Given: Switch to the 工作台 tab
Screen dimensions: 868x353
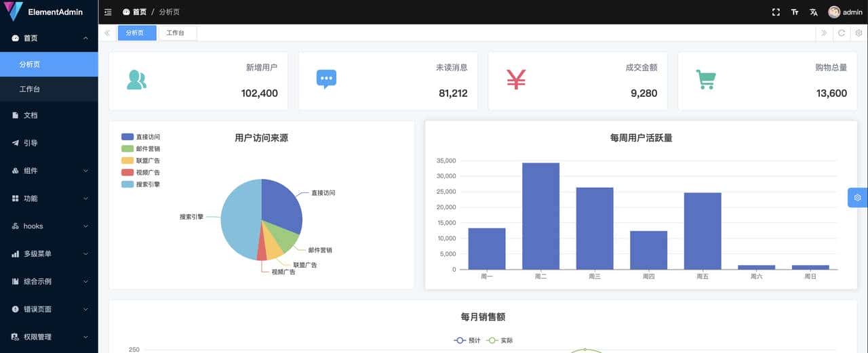Looking at the screenshot, I should [x=177, y=33].
